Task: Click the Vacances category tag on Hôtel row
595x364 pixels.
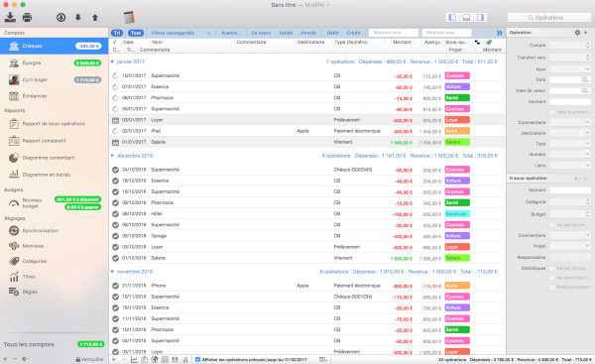Action: pos(457,213)
